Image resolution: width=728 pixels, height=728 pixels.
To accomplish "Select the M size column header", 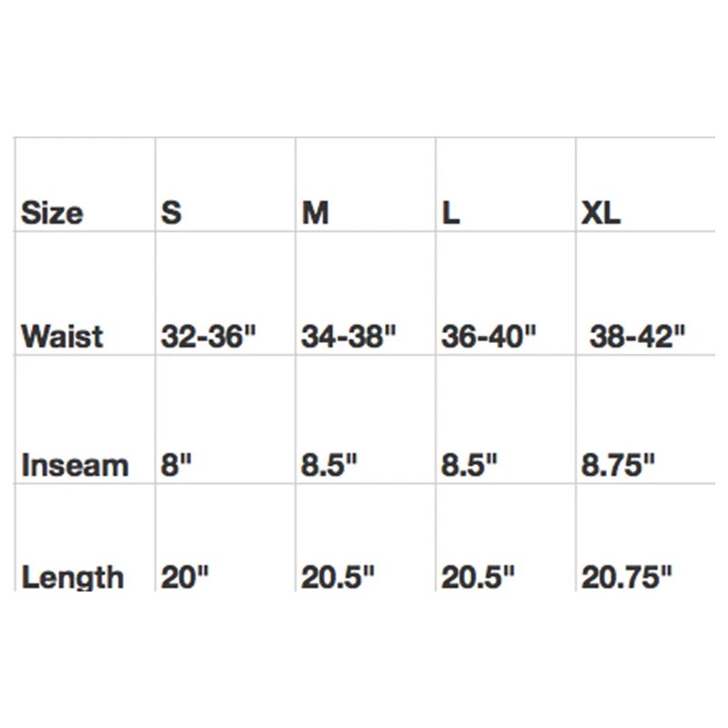I will 315,213.
